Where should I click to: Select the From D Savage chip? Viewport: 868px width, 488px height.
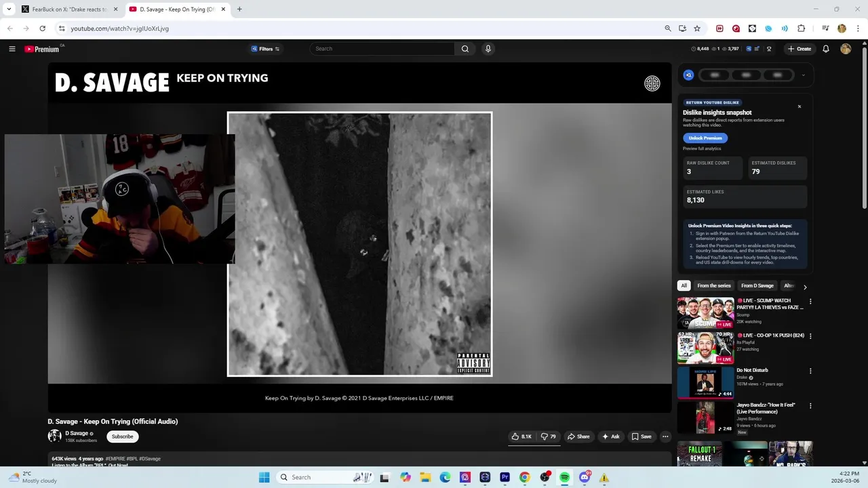click(x=757, y=286)
